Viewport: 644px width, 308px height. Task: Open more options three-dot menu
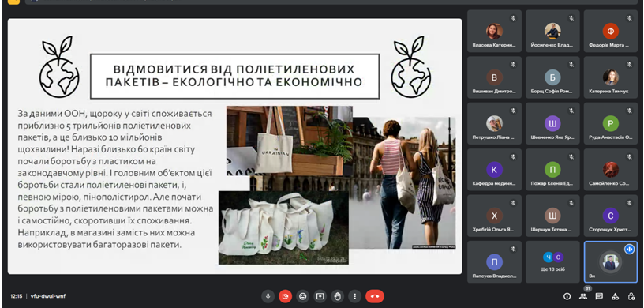tap(355, 296)
